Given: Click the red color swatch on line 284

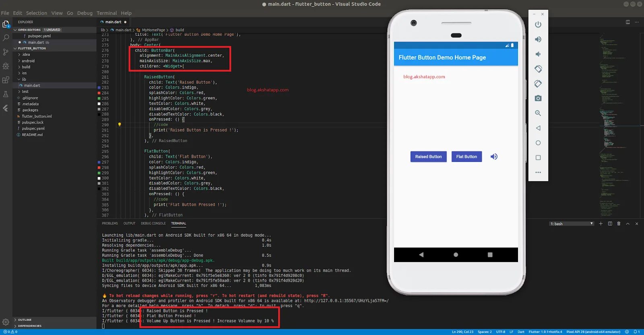Looking at the screenshot, I should [99, 93].
